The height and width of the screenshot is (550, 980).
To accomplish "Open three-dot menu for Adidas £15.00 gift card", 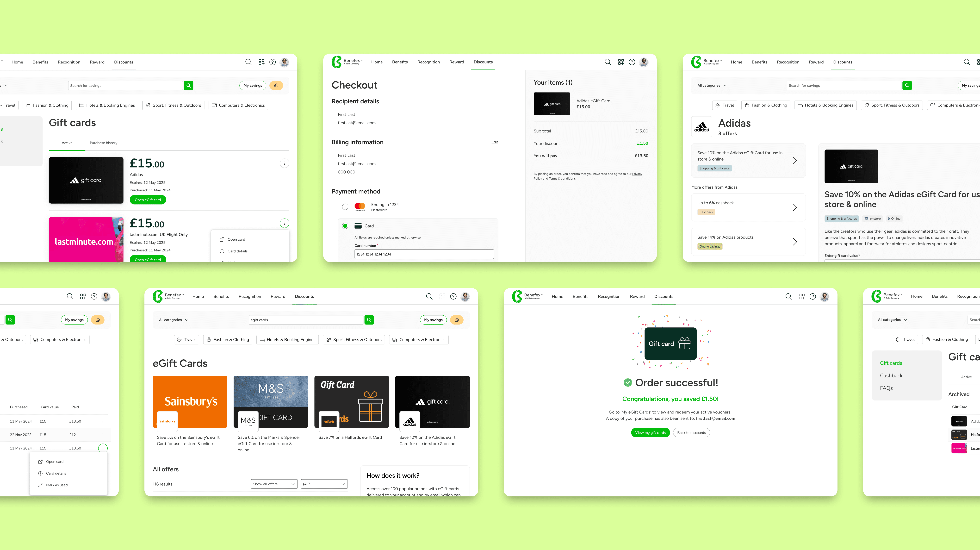I will [x=284, y=163].
